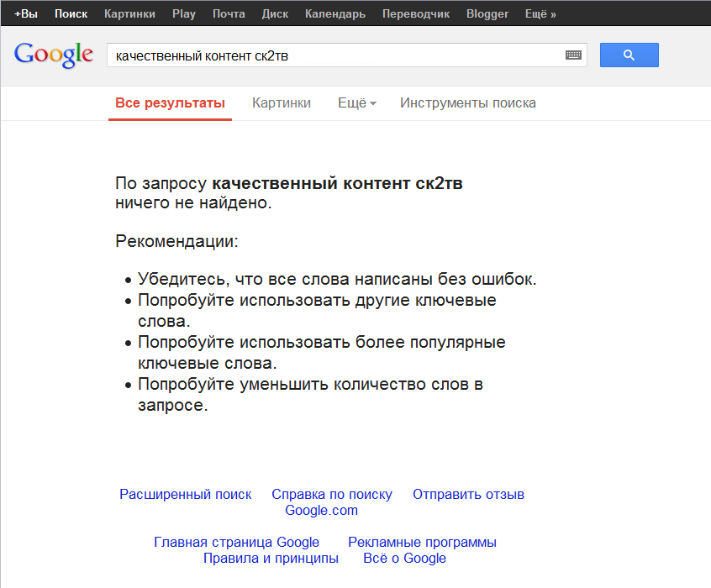711x588 pixels.
Task: Click tip Убедитесь, что все слова написаны
Action: 337,279
